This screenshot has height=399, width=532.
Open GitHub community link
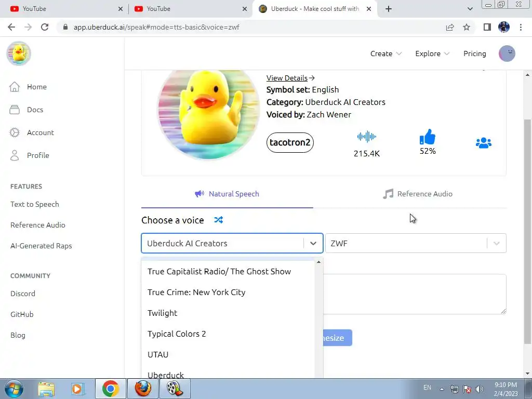pyautogui.click(x=22, y=314)
